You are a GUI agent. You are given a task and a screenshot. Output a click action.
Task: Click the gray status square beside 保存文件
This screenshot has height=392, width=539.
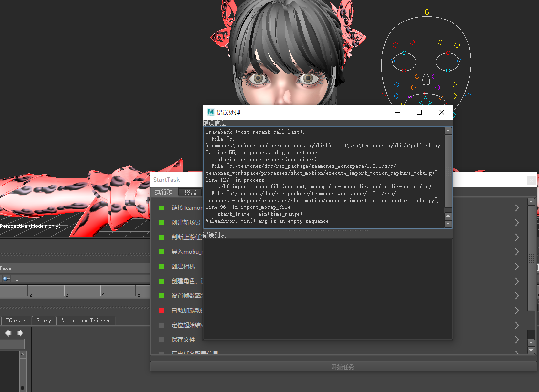click(x=161, y=340)
